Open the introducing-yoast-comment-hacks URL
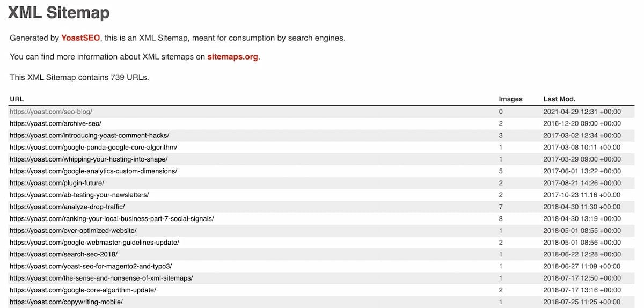 90,135
